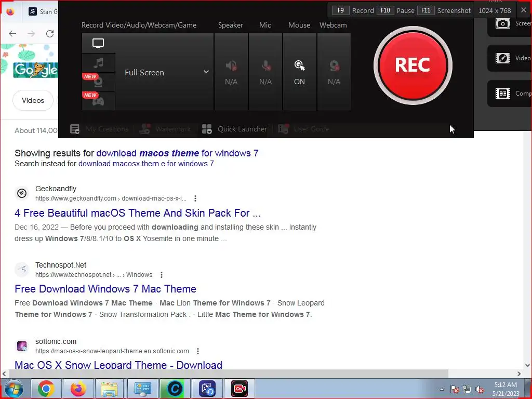532x399 pixels.
Task: Open Windows Explorer from the taskbar
Action: click(109, 389)
